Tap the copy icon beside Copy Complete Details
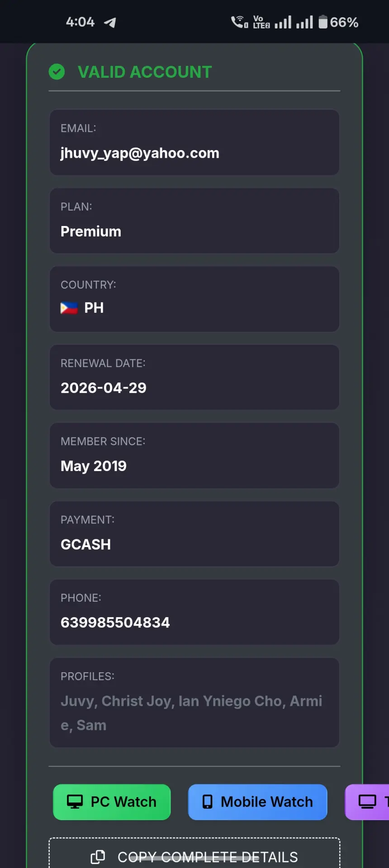 98,856
